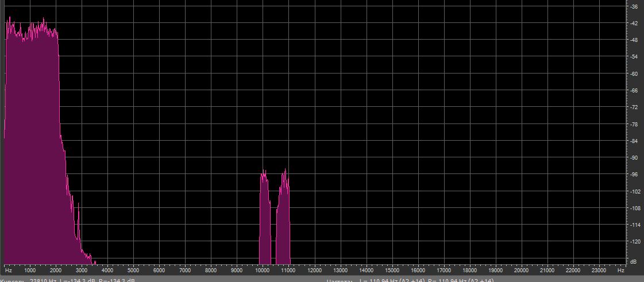Click the -90 dB scale label
The image size is (644, 282).
pos(635,158)
